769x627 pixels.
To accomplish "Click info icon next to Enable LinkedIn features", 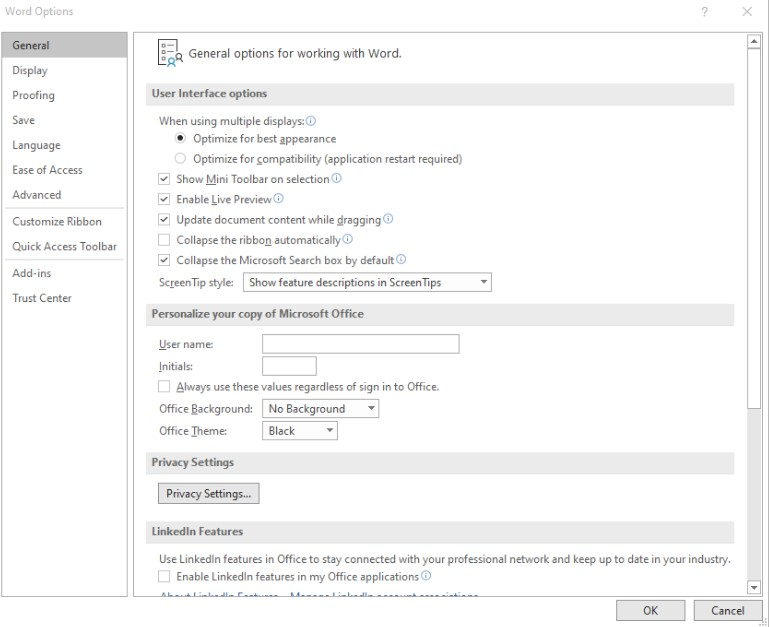I will pos(426,576).
